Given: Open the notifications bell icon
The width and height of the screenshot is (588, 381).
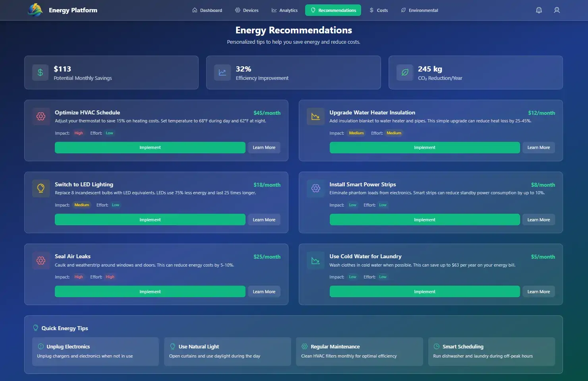Looking at the screenshot, I should 539,10.
